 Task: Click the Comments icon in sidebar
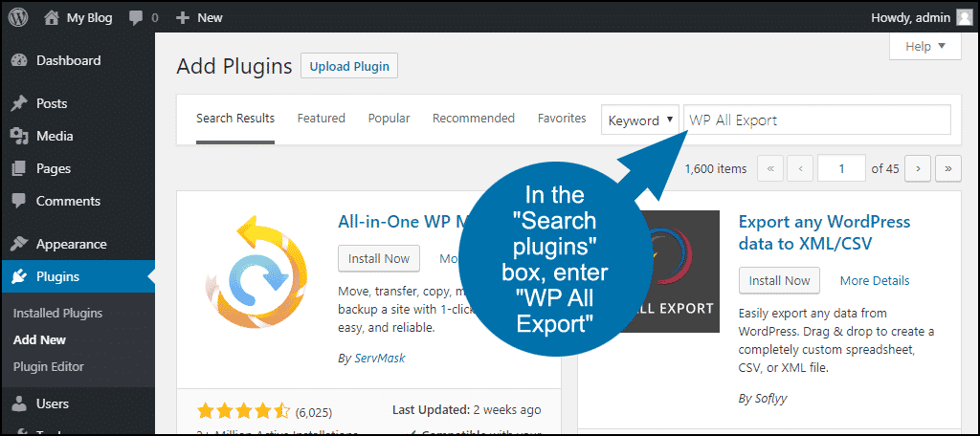point(20,201)
